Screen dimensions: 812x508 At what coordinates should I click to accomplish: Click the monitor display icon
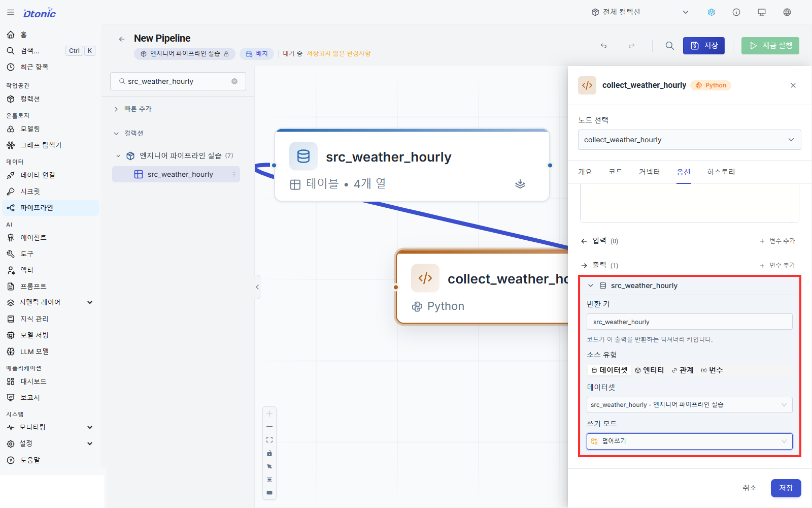pyautogui.click(x=762, y=12)
